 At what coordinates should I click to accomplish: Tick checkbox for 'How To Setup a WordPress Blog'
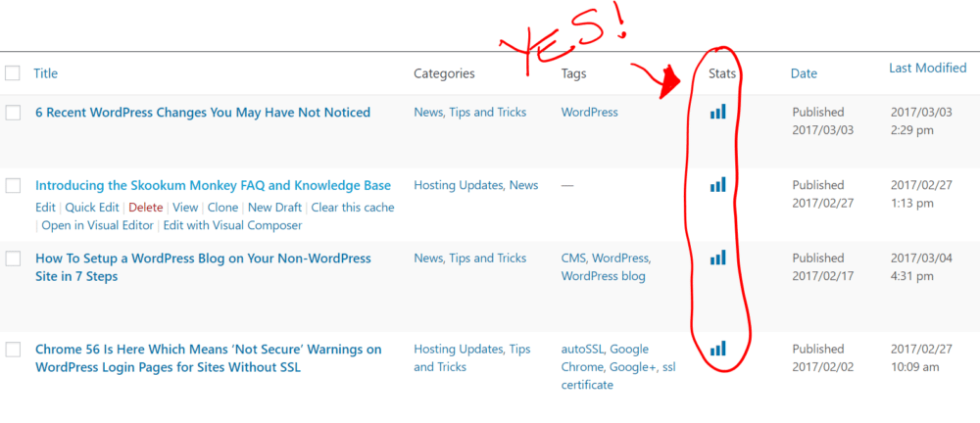pyautogui.click(x=13, y=258)
